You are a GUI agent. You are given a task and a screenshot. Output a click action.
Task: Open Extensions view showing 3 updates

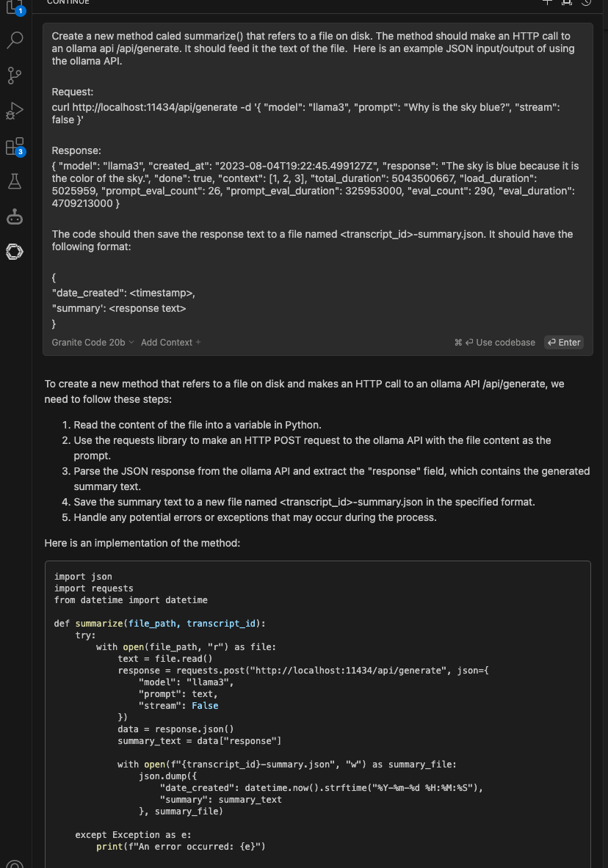click(x=14, y=146)
